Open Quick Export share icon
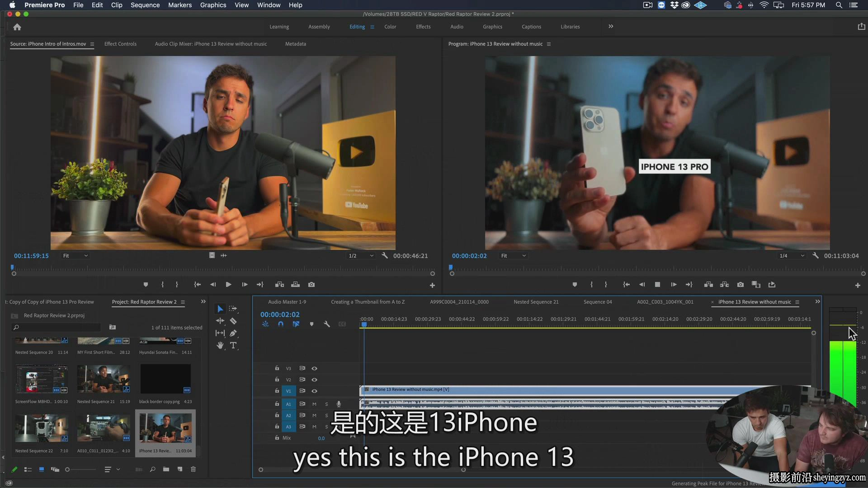This screenshot has height=488, width=868. tap(861, 27)
